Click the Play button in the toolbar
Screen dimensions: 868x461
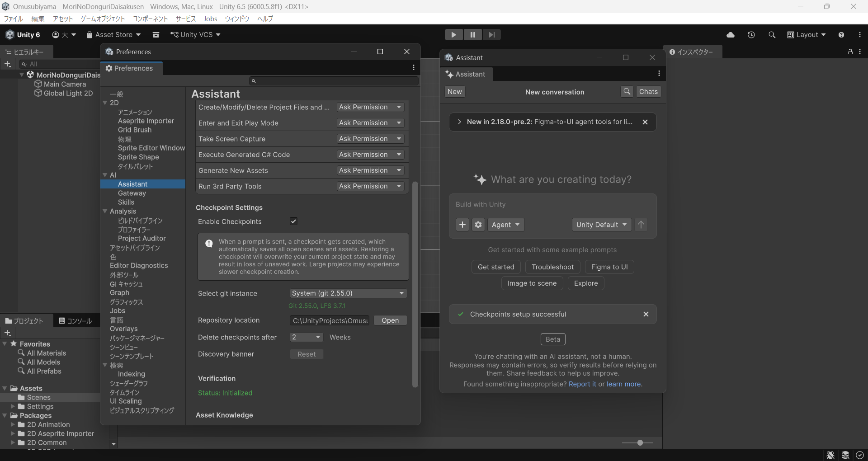[453, 35]
